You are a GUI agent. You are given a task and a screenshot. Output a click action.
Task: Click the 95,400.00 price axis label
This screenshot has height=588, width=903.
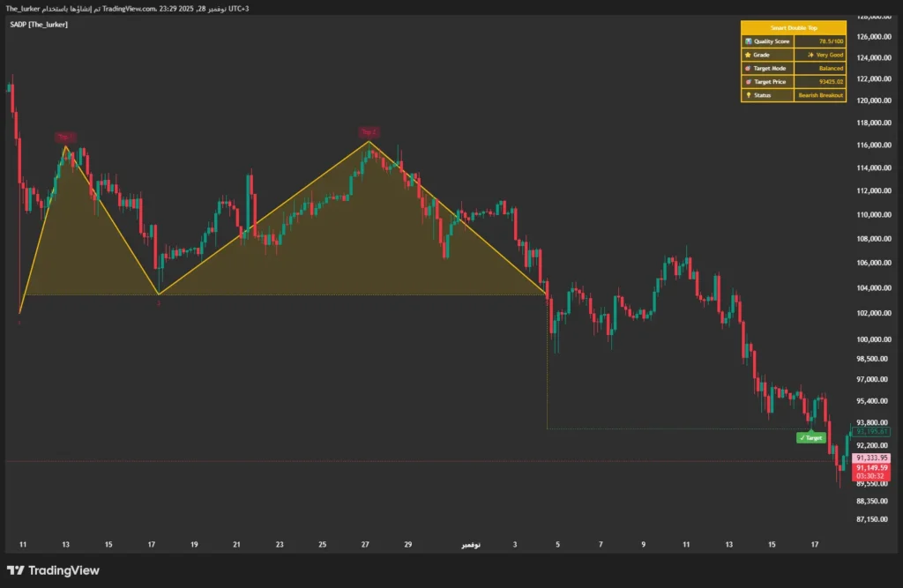[x=874, y=401]
